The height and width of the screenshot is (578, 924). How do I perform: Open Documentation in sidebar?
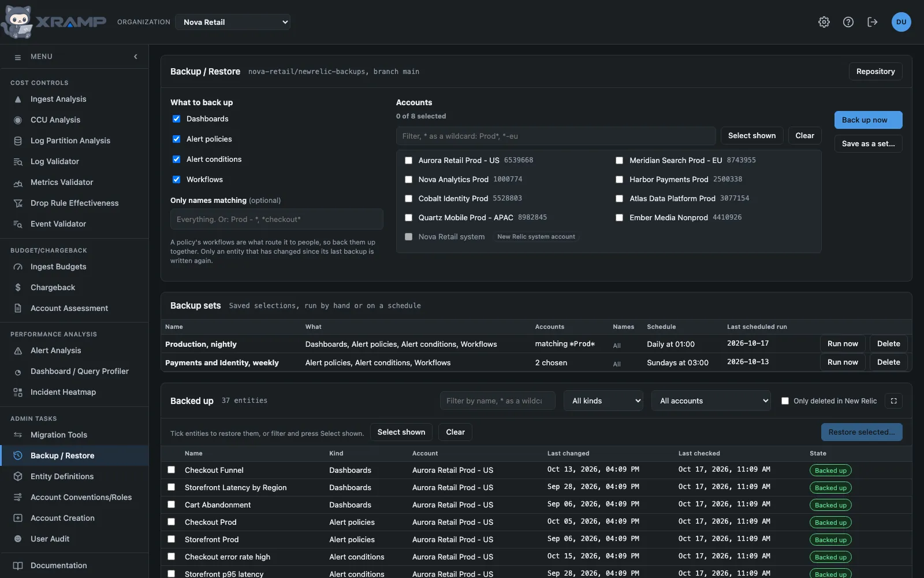[74, 566]
